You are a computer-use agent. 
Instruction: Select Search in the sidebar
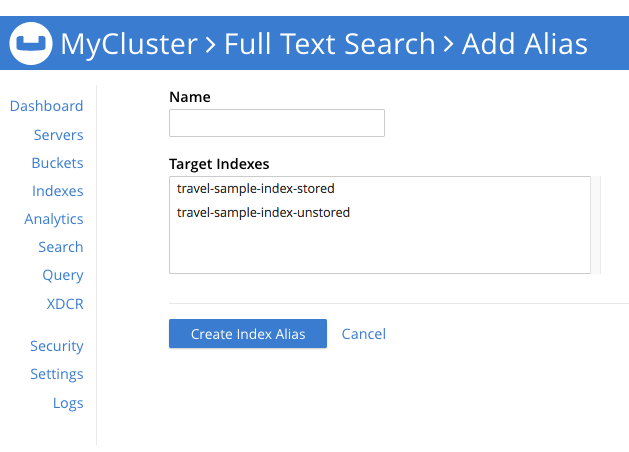tap(60, 247)
